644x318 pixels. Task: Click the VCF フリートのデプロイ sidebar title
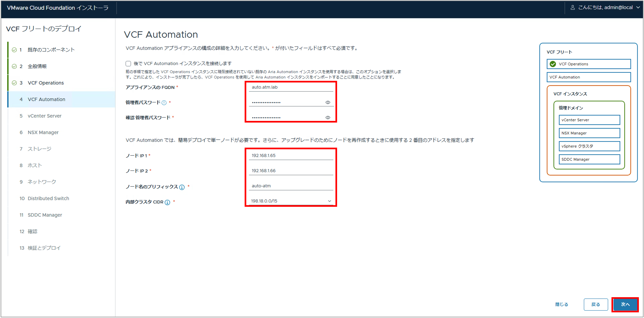[x=44, y=29]
